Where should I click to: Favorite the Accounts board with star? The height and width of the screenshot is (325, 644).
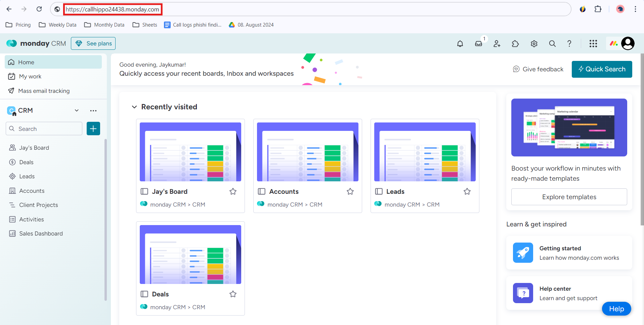(350, 191)
